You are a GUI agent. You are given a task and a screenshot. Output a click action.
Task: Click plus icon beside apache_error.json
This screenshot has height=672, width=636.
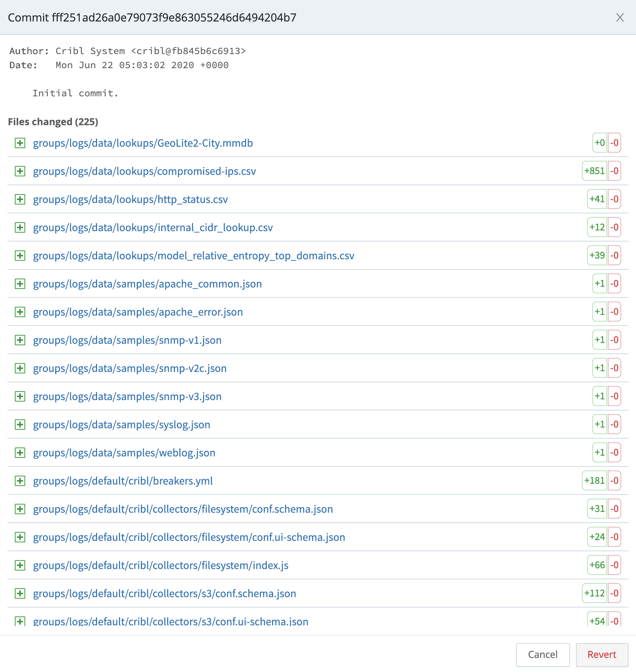(20, 312)
